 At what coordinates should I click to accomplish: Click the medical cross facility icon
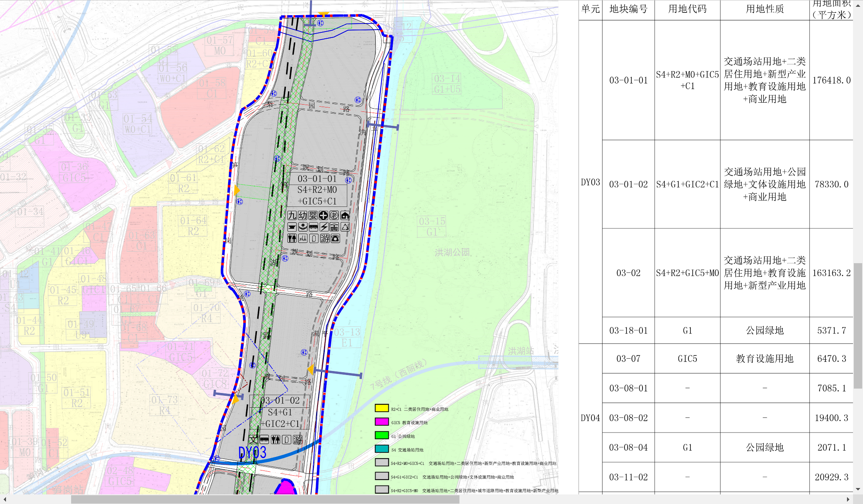(323, 215)
